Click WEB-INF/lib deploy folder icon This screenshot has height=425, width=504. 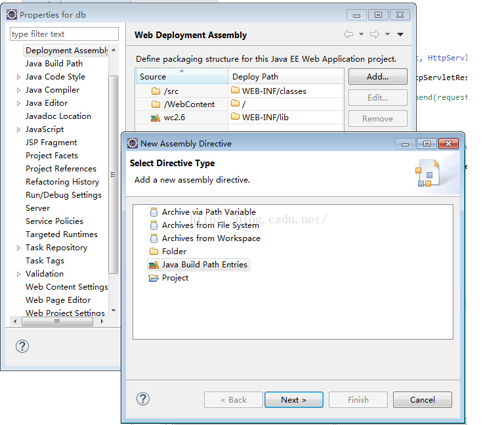coord(236,116)
